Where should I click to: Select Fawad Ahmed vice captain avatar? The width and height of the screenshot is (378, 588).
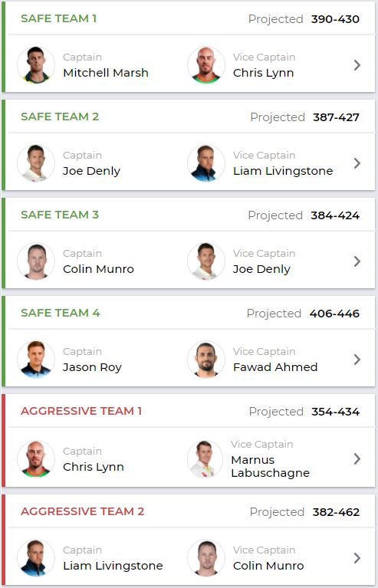click(206, 360)
